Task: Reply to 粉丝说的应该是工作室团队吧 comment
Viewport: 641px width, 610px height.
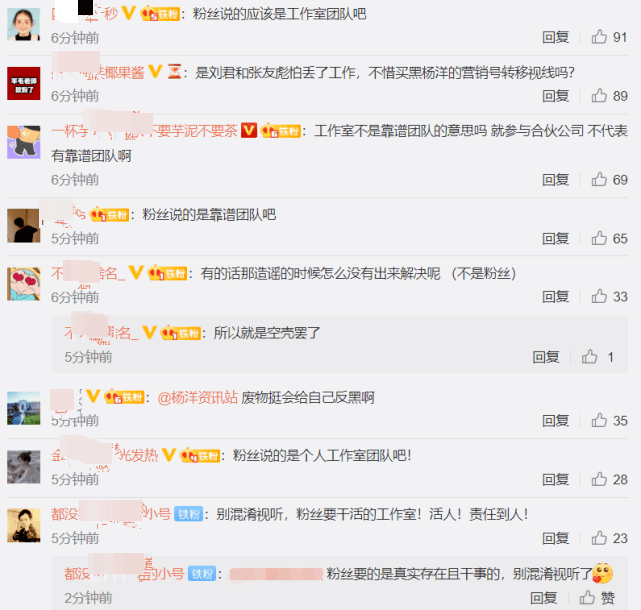Action: point(556,37)
